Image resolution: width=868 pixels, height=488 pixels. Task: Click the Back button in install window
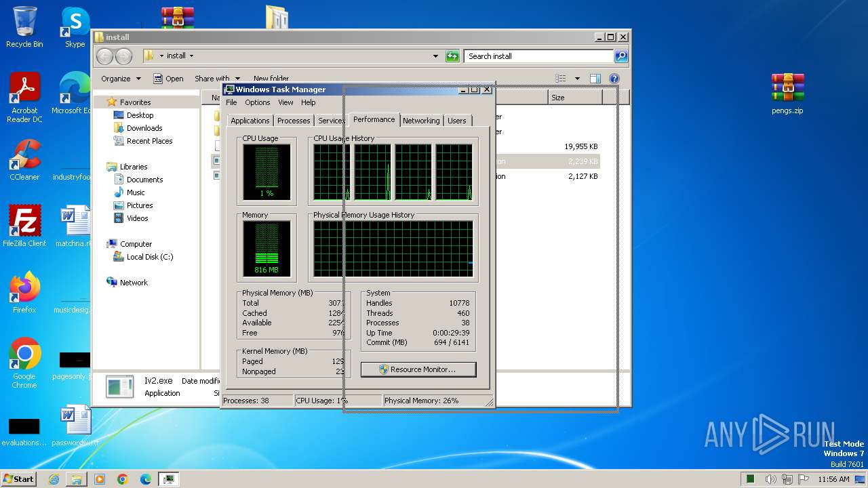click(104, 56)
